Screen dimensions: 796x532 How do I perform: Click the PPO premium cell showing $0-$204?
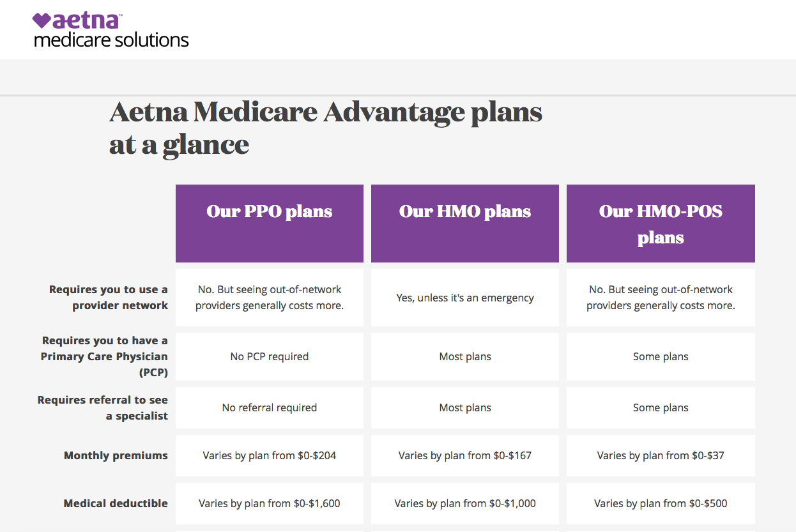[269, 455]
